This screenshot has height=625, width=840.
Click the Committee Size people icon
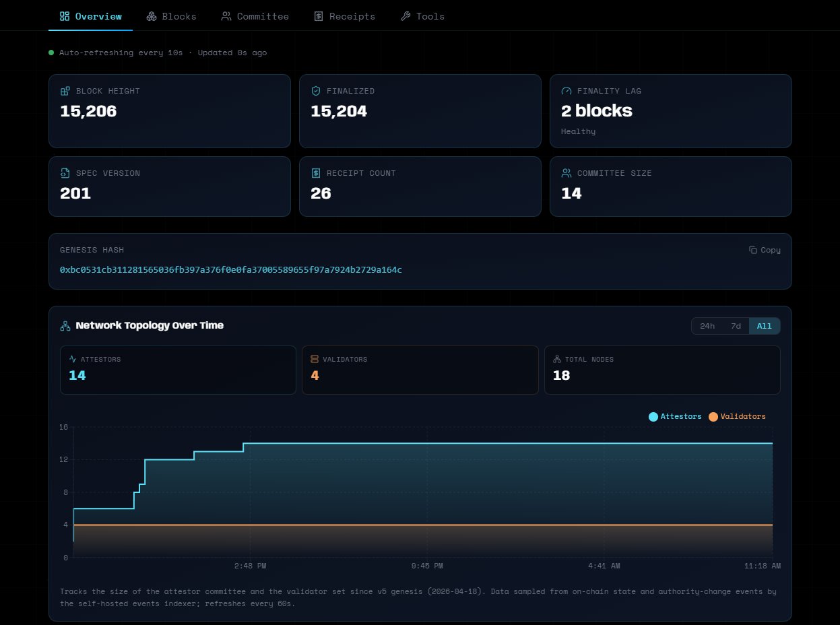(x=567, y=173)
